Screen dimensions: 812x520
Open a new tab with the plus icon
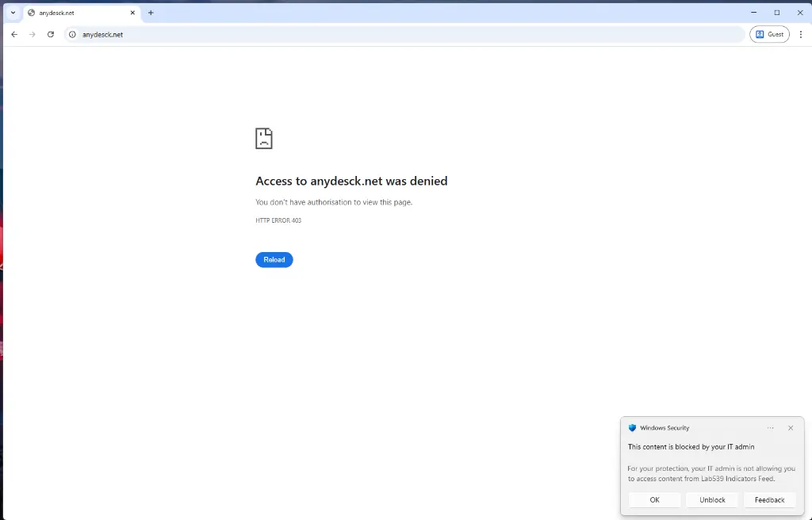[x=151, y=13]
